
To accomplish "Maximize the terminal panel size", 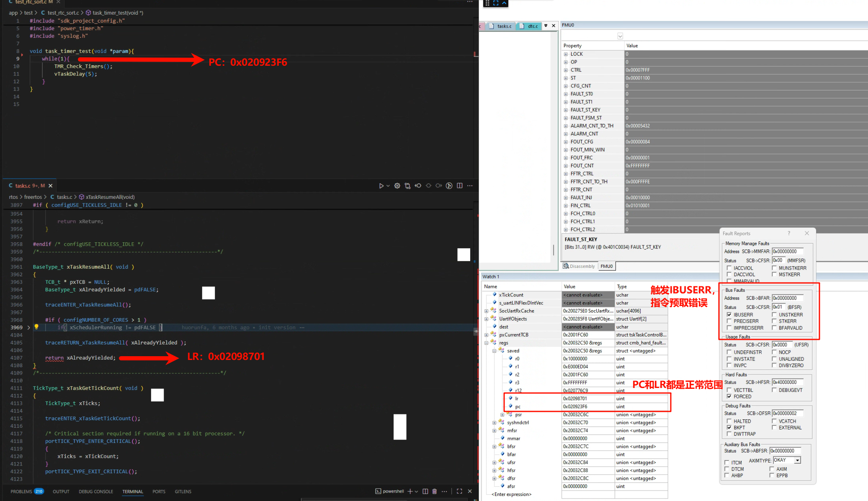I will (x=459, y=491).
